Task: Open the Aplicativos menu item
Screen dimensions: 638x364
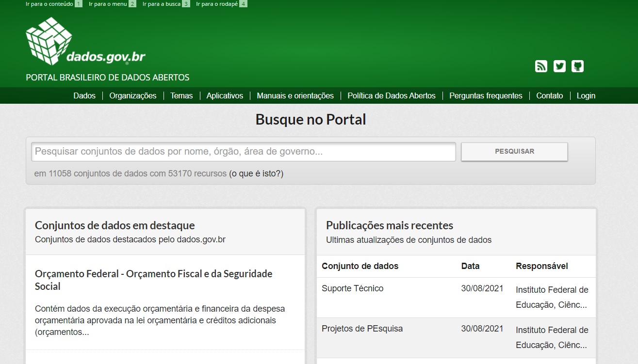Action: point(225,96)
